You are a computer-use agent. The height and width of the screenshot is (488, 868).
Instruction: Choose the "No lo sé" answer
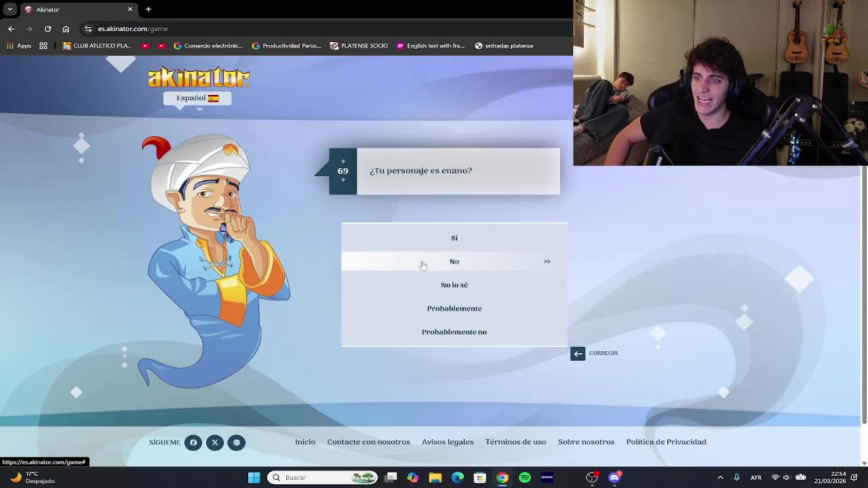point(454,285)
